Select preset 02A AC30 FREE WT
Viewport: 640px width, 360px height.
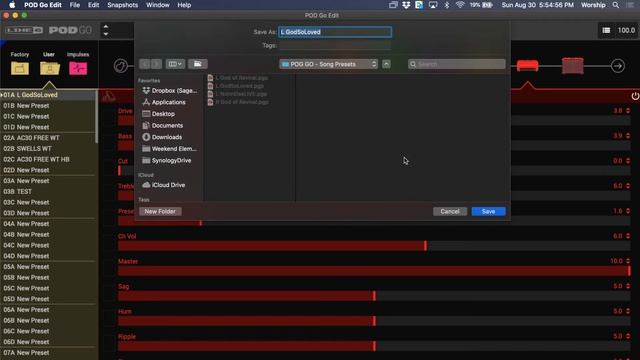click(x=48, y=138)
